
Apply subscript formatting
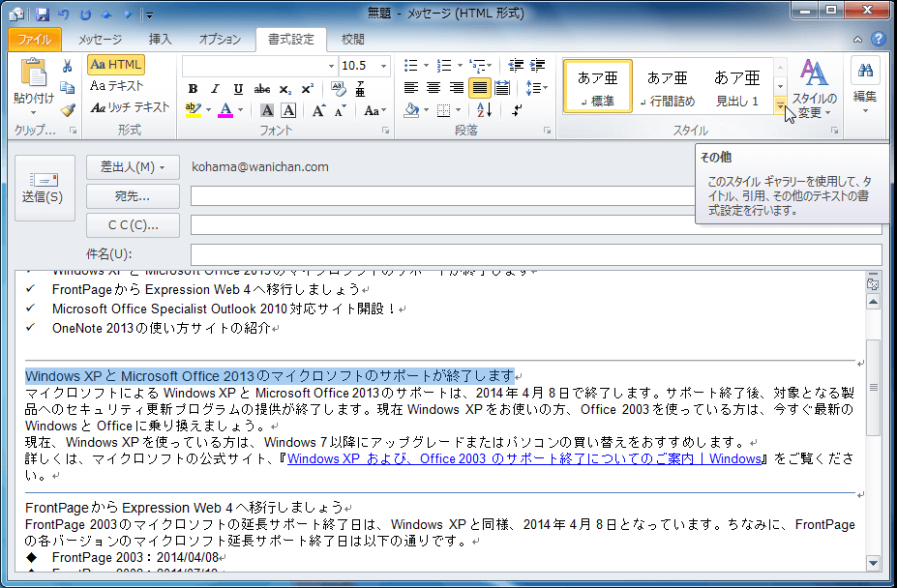pyautogui.click(x=284, y=89)
